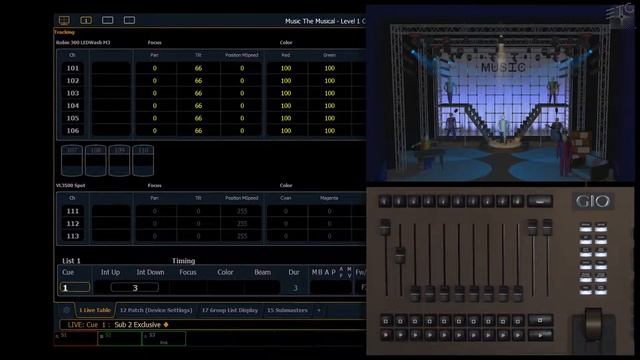
Task: Click the intensity timing field showing 3
Action: [x=135, y=288]
